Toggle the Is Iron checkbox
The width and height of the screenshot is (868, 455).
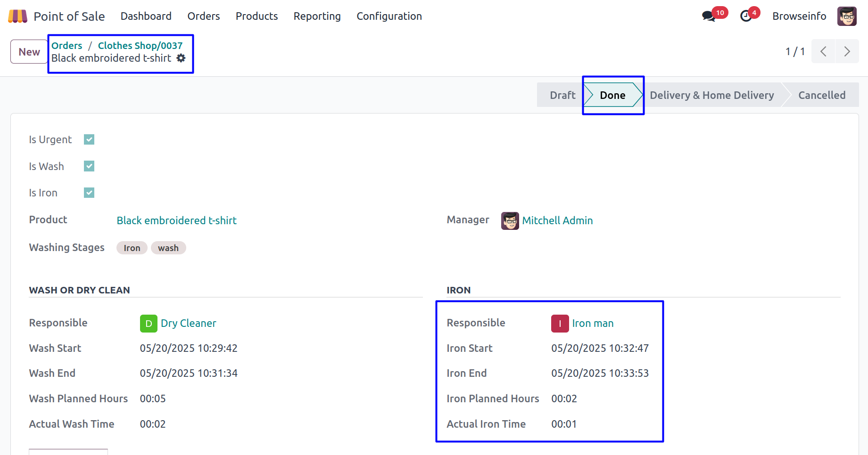(x=89, y=193)
